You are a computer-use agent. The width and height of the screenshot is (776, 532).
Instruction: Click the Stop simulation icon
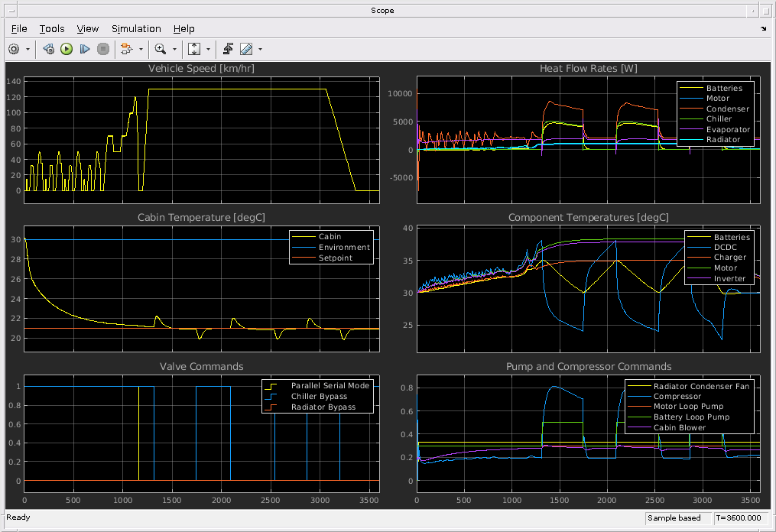[103, 49]
